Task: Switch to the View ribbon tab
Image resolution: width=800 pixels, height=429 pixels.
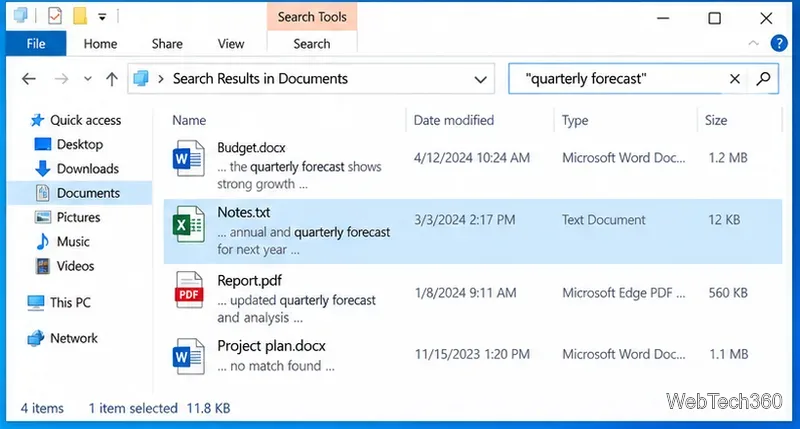Action: coord(231,44)
